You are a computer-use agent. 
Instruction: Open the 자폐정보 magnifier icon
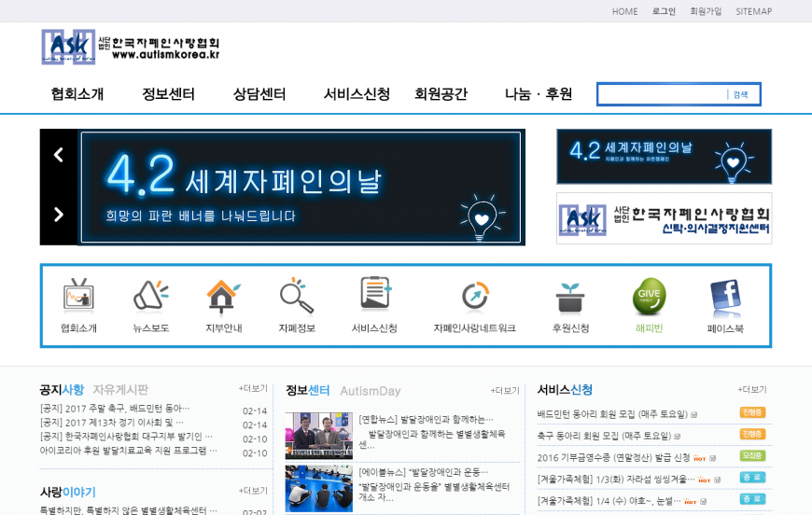coord(296,296)
